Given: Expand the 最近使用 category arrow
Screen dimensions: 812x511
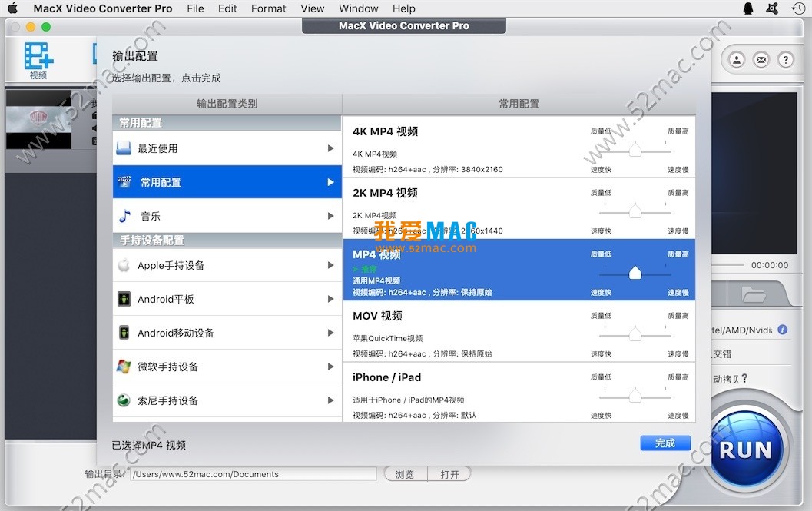Looking at the screenshot, I should coord(330,148).
